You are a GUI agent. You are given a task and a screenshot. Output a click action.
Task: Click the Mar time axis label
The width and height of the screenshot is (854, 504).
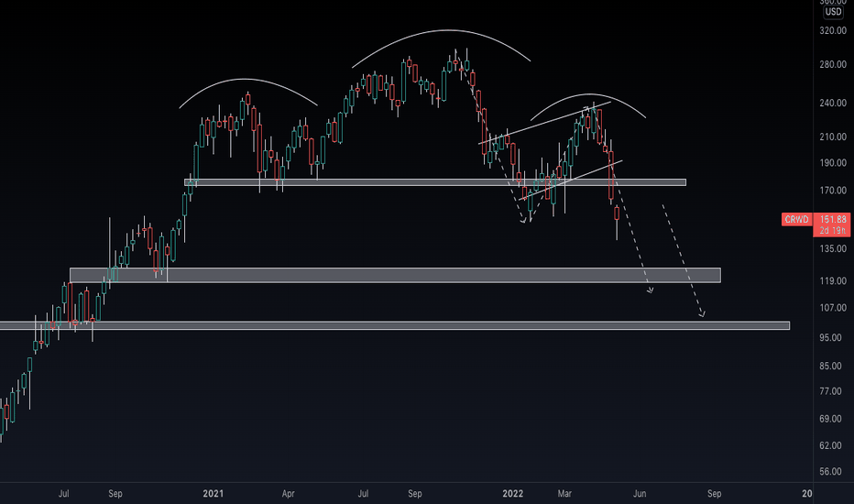coord(564,494)
